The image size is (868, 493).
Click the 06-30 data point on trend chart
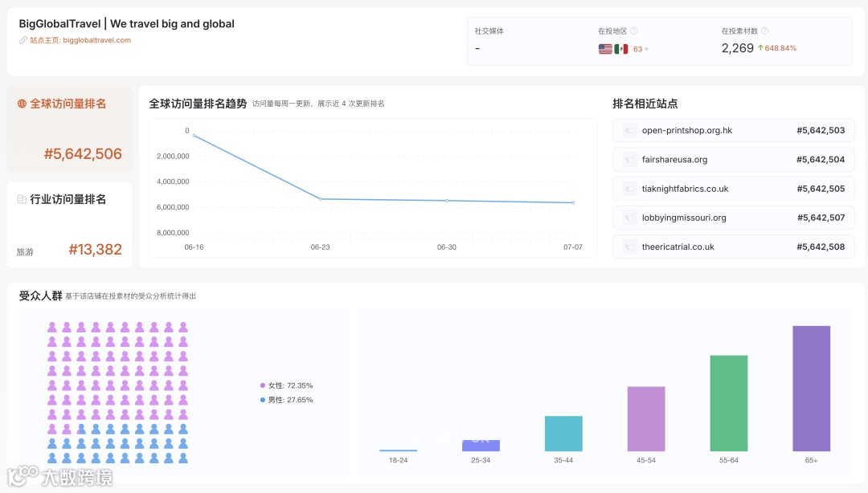[447, 200]
